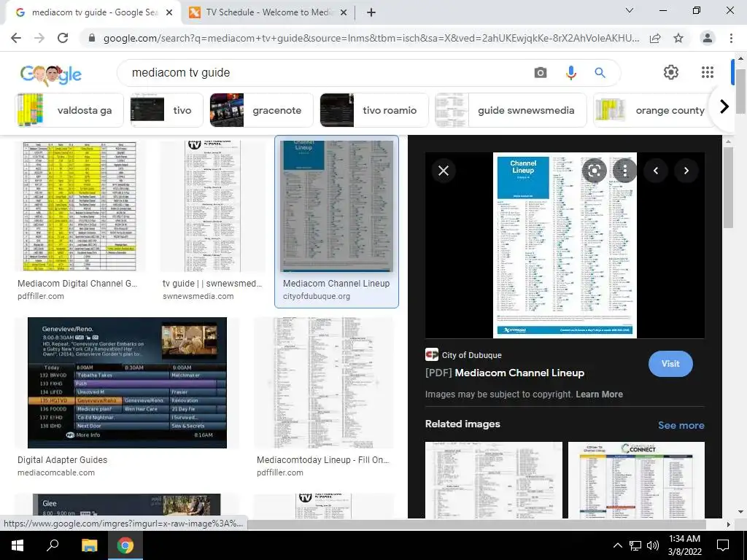
Task: Open the tab search dropdown chevron
Action: [630, 10]
